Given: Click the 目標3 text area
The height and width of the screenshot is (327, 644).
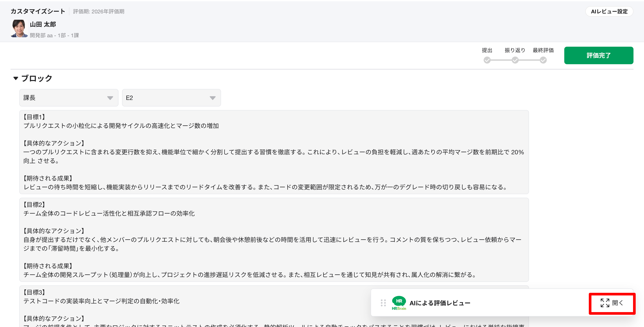Looking at the screenshot, I should tap(195, 305).
